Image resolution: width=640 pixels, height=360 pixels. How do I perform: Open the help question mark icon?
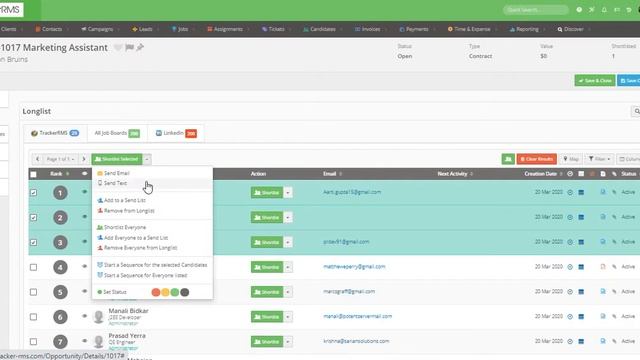(579, 10)
